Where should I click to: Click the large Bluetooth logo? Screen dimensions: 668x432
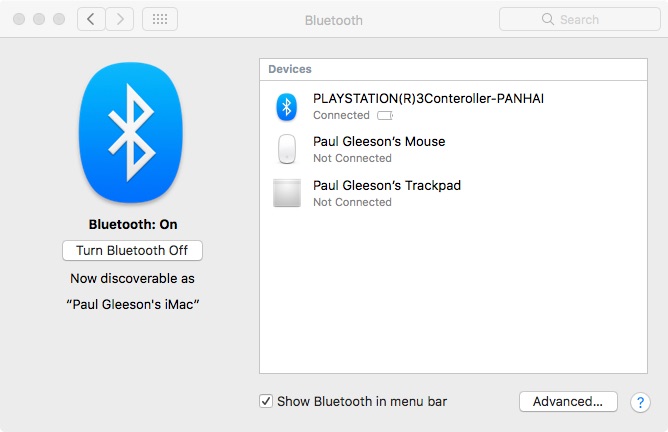(x=131, y=132)
